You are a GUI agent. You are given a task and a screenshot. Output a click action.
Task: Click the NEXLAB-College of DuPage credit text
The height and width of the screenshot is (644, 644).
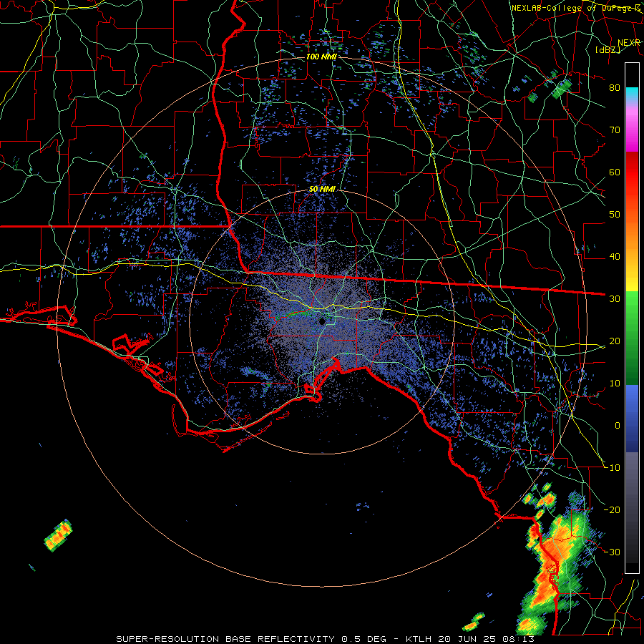click(575, 8)
